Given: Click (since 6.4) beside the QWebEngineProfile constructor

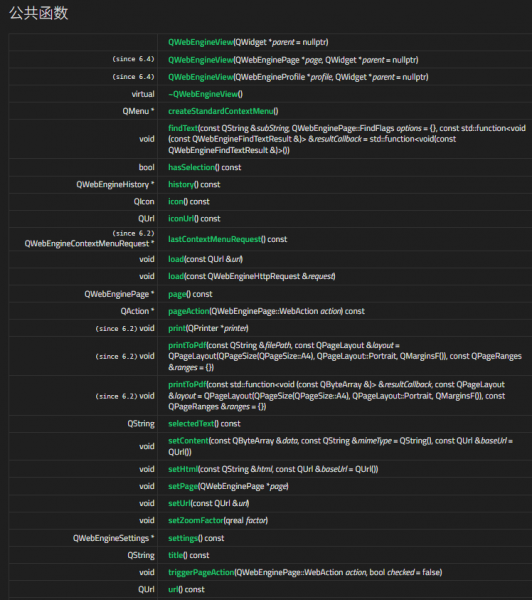Looking at the screenshot, I should pyautogui.click(x=134, y=77).
